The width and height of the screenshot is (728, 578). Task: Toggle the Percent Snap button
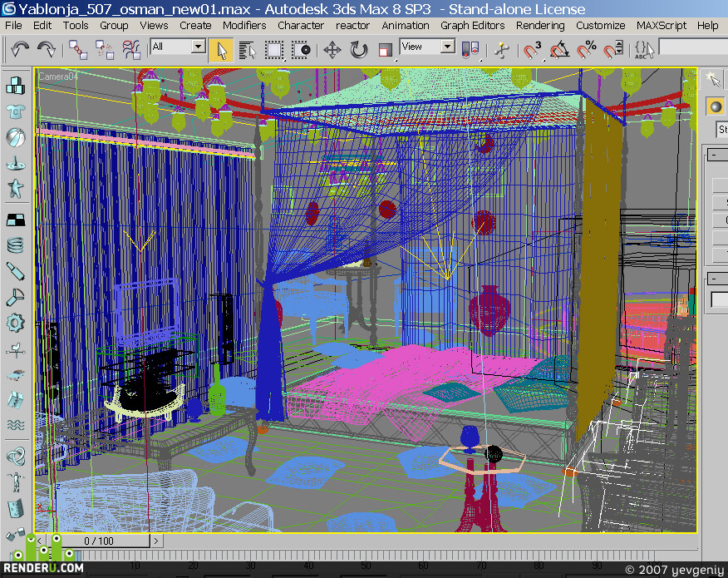(586, 49)
